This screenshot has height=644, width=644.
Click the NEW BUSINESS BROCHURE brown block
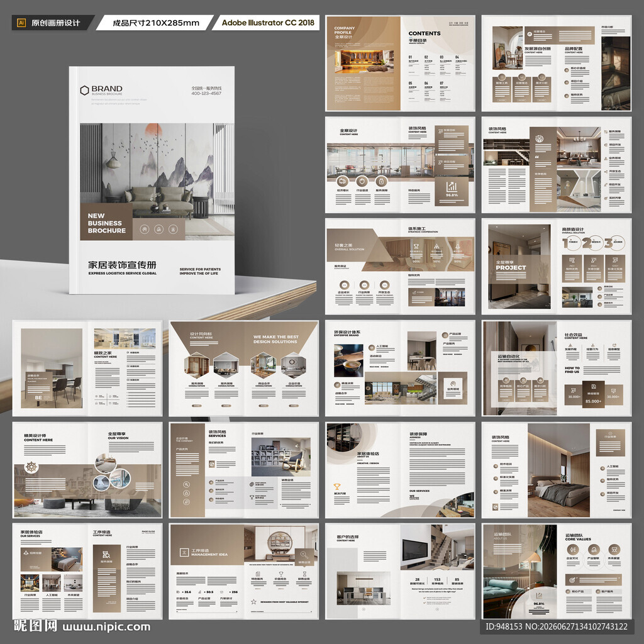coord(106,222)
